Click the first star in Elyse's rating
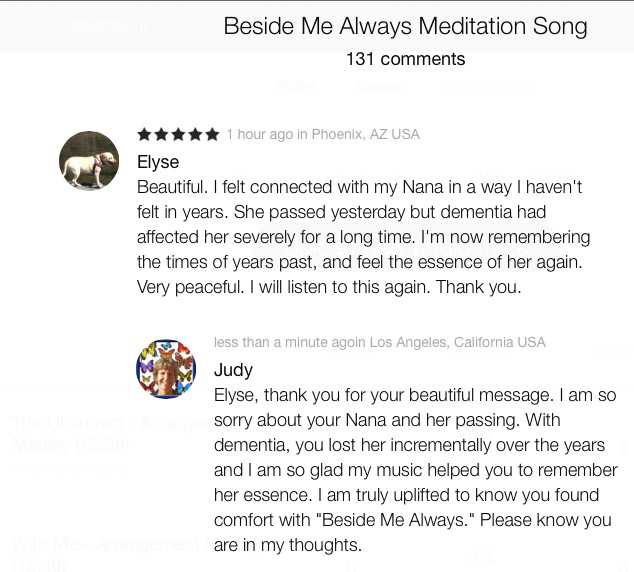This screenshot has width=634, height=572. tap(145, 134)
